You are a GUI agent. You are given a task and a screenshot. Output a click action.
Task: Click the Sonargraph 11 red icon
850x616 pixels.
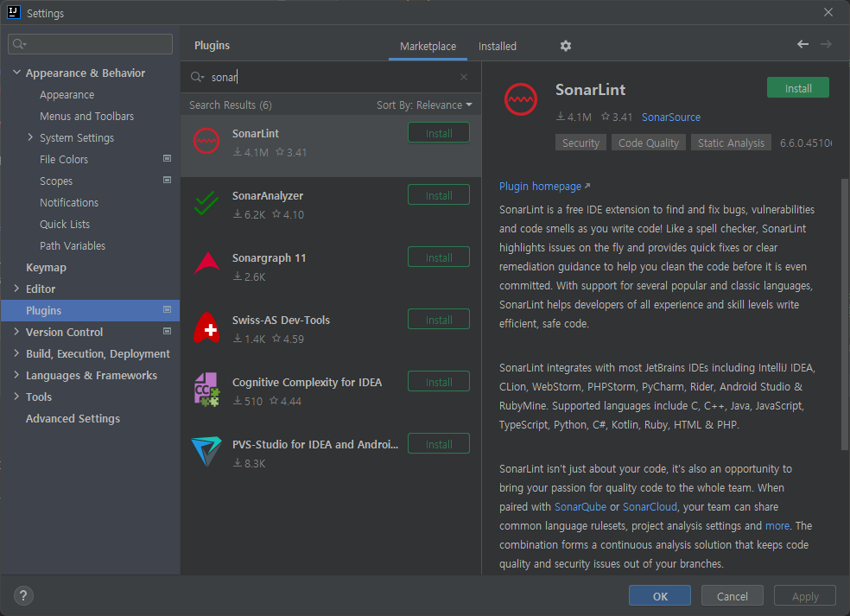pyautogui.click(x=206, y=264)
